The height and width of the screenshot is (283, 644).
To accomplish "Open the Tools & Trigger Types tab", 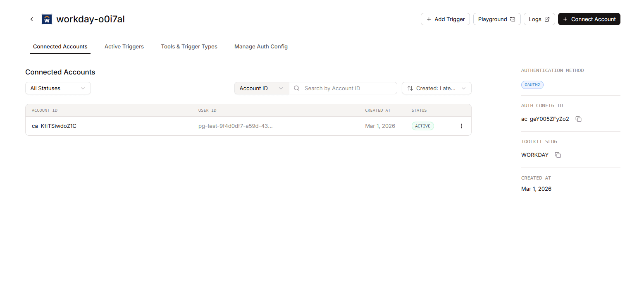I will coord(189,46).
